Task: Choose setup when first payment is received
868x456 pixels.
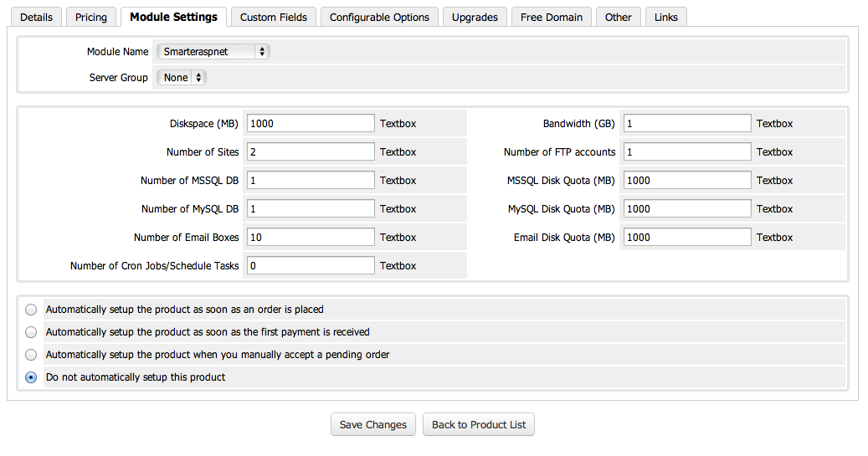Action: [31, 332]
